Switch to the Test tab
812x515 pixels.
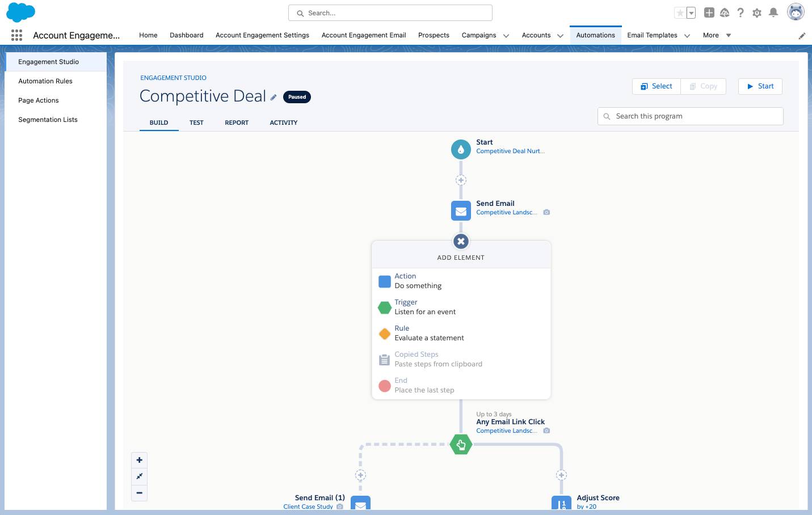(196, 123)
